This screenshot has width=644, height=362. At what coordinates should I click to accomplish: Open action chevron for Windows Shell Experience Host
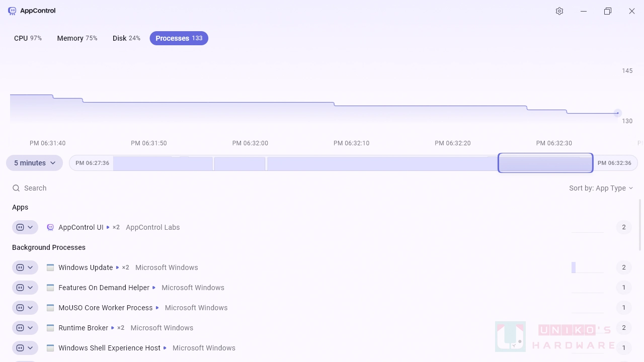pos(30,348)
